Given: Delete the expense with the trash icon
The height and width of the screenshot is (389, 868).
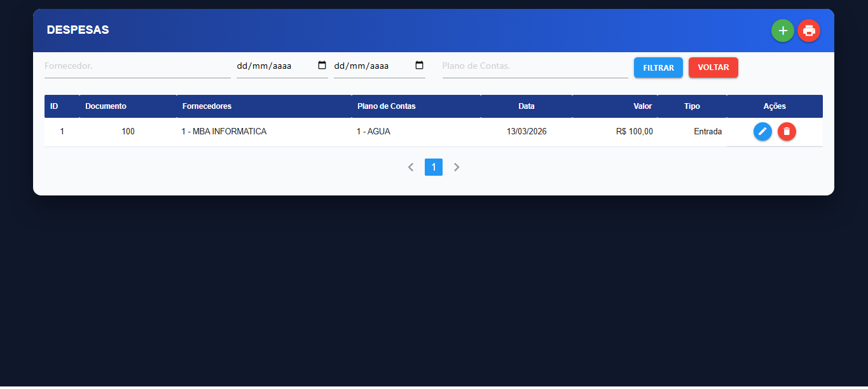Looking at the screenshot, I should click(x=787, y=132).
